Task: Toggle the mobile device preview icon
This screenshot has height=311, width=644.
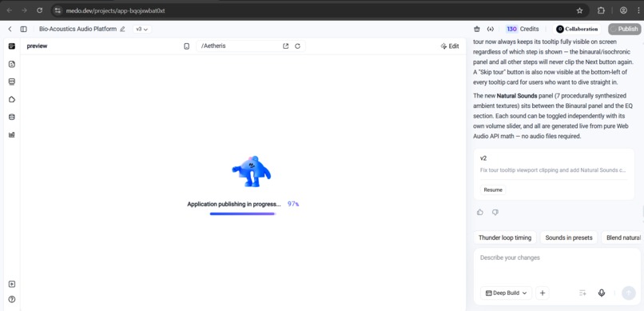Action: (186, 46)
